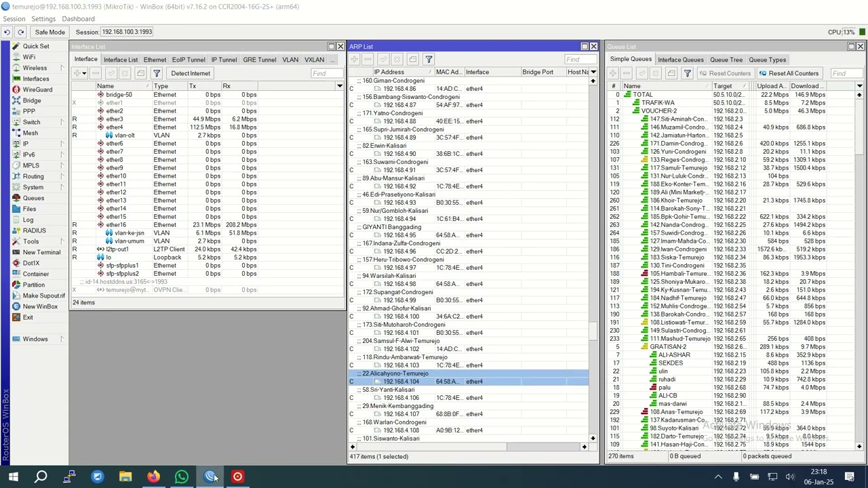
Task: Open Firefox from the Windows taskbar
Action: (x=153, y=476)
